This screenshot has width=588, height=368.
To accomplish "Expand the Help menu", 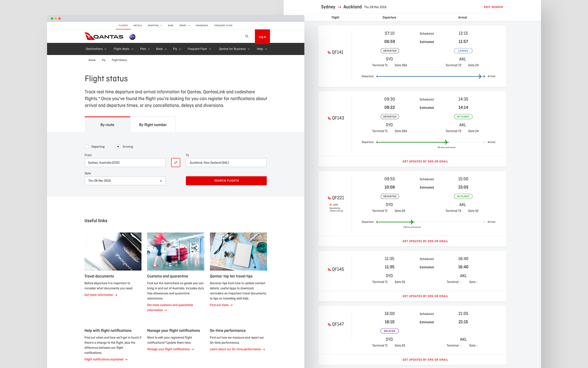I will click(x=262, y=49).
